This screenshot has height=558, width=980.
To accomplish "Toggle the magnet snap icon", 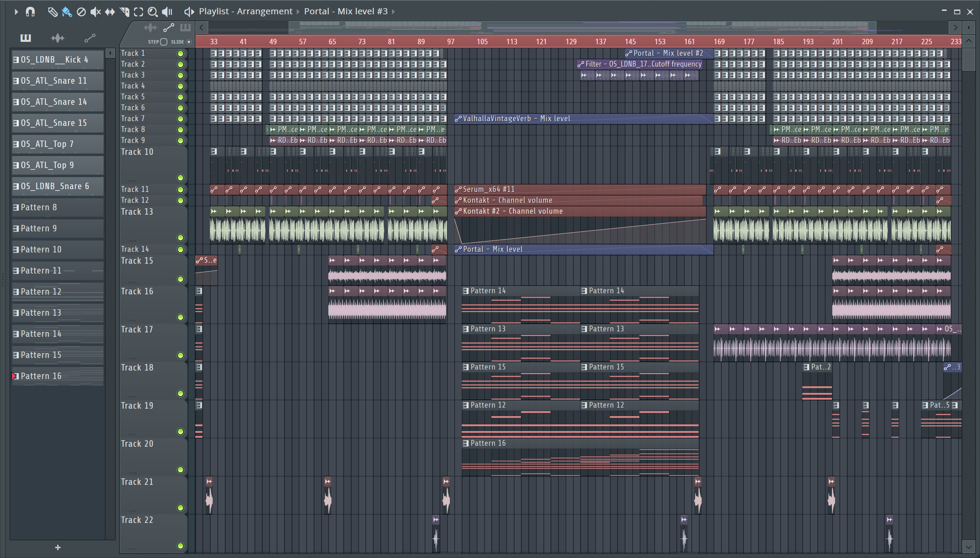I will [30, 12].
